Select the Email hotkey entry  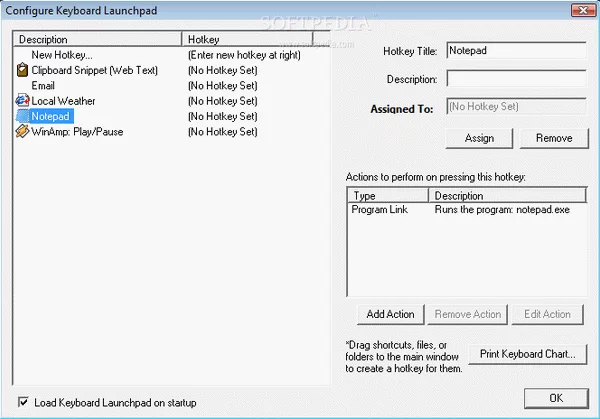click(x=43, y=86)
